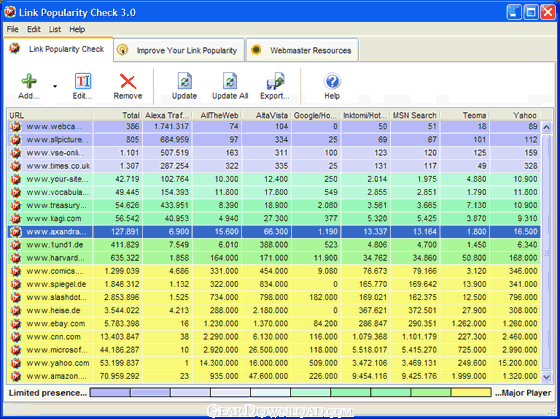Open the List menu
The image size is (560, 419).
pos(55,29)
